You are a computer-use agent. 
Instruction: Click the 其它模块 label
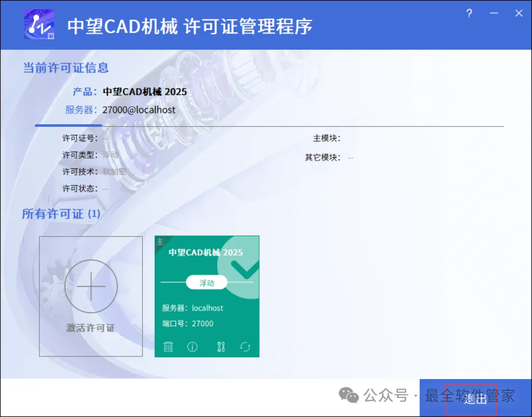click(x=322, y=158)
